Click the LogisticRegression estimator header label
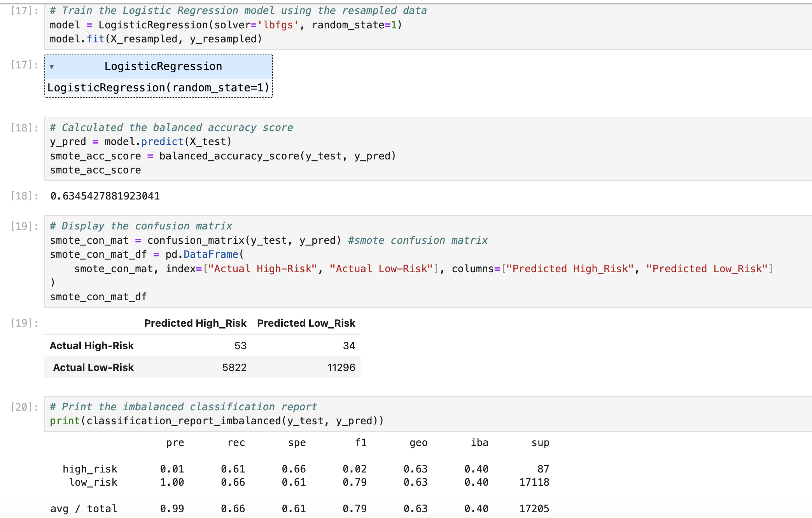812x518 pixels. point(163,66)
